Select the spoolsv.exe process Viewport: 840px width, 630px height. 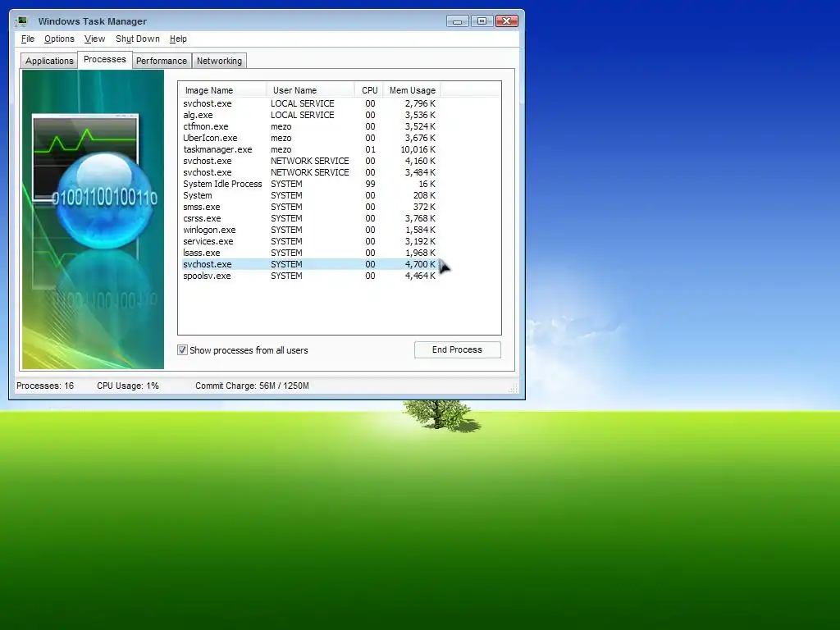[x=309, y=276]
